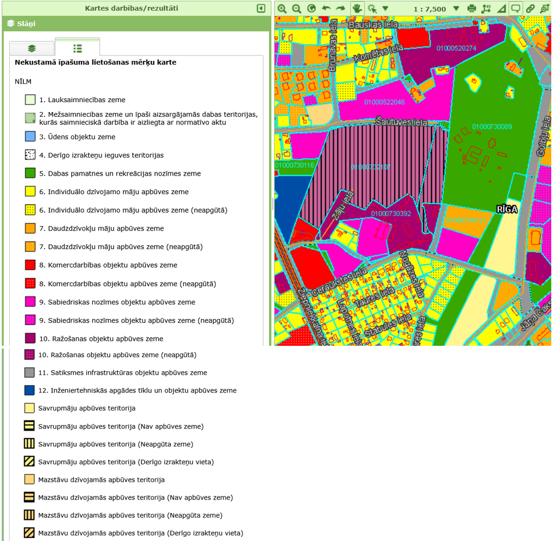554x541 pixels.
Task: Click the Slāņi layers stack icon
Action: click(x=10, y=24)
